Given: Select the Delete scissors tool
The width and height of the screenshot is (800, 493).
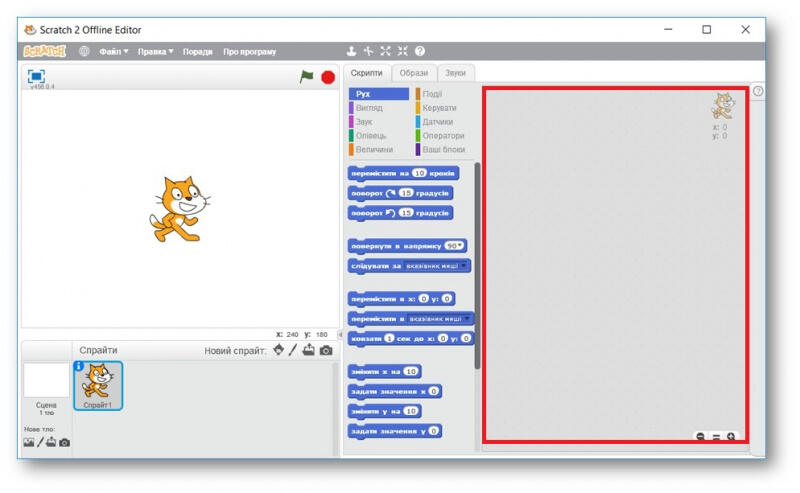Looking at the screenshot, I should 368,51.
